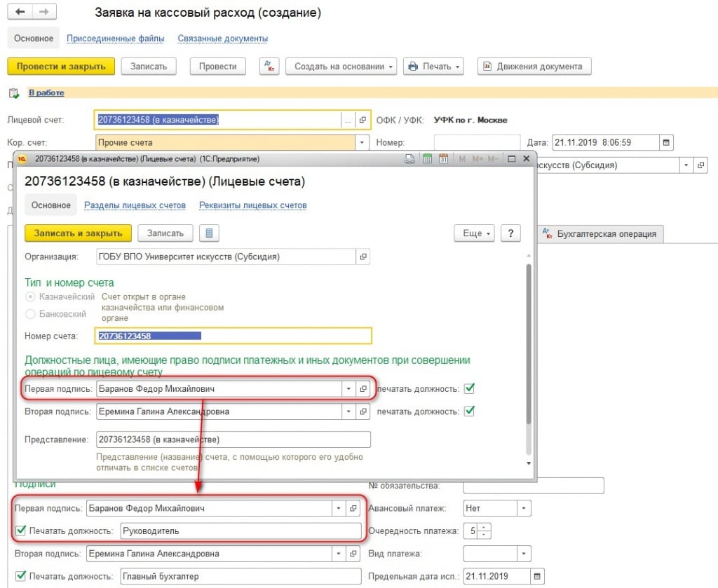The height and width of the screenshot is (588, 718).
Task: Toggle Печатать должность checkbox for Главный бухгалтер
Action: 20,576
